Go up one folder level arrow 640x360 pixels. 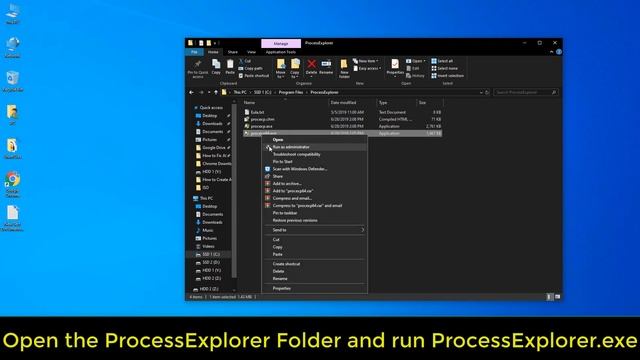(216, 93)
